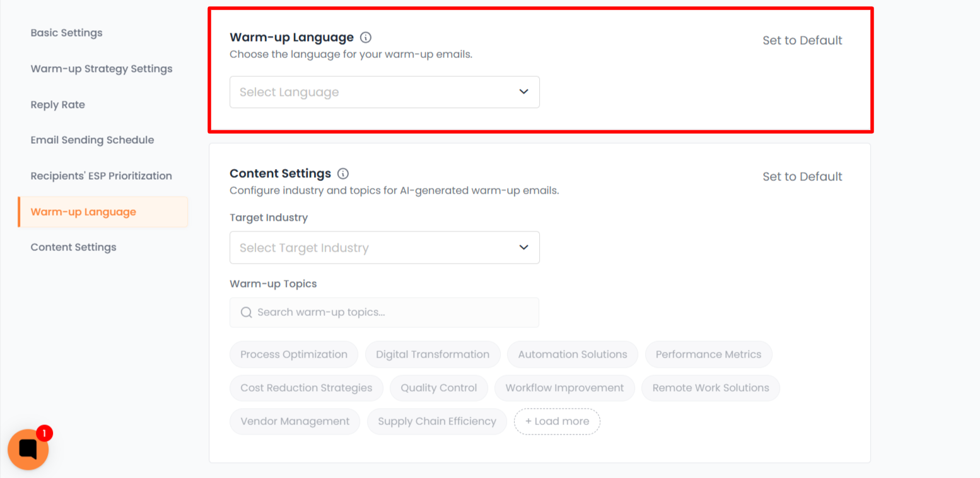Open Recipients' ESP Prioritization section

(x=101, y=176)
